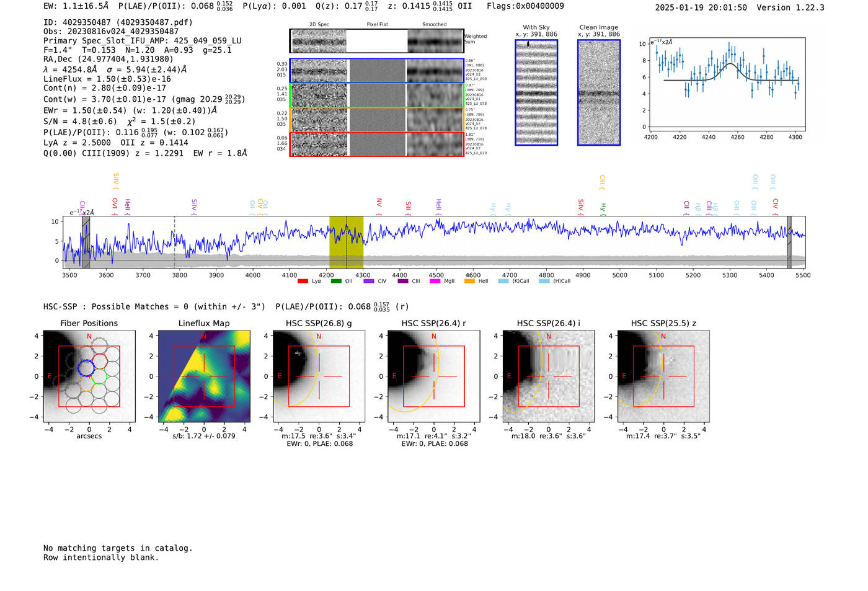The height and width of the screenshot is (591, 868).
Task: Click the 2D Spec column heading
Action: point(319,25)
